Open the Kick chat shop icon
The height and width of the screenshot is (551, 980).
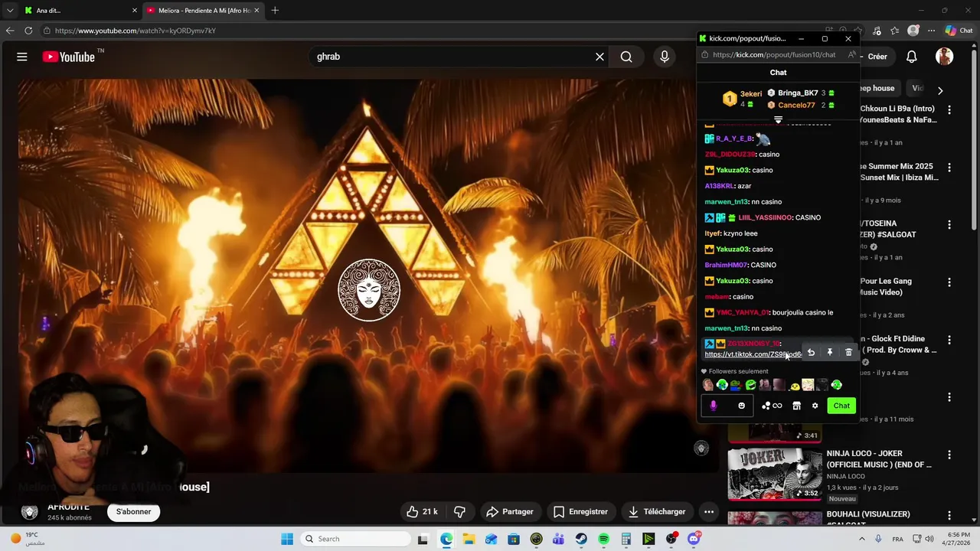coord(796,406)
